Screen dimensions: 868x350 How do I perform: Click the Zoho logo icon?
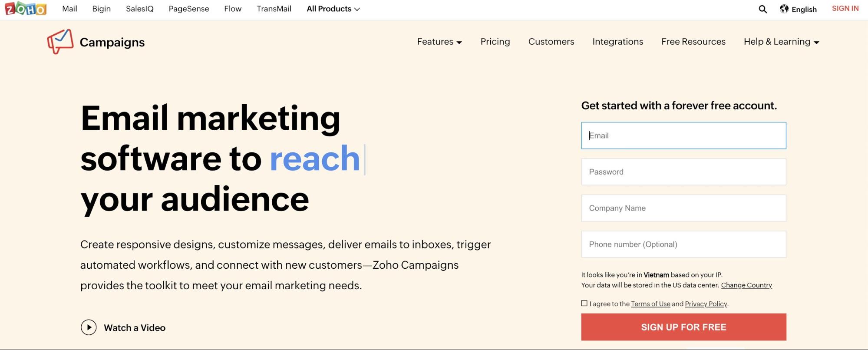26,9
